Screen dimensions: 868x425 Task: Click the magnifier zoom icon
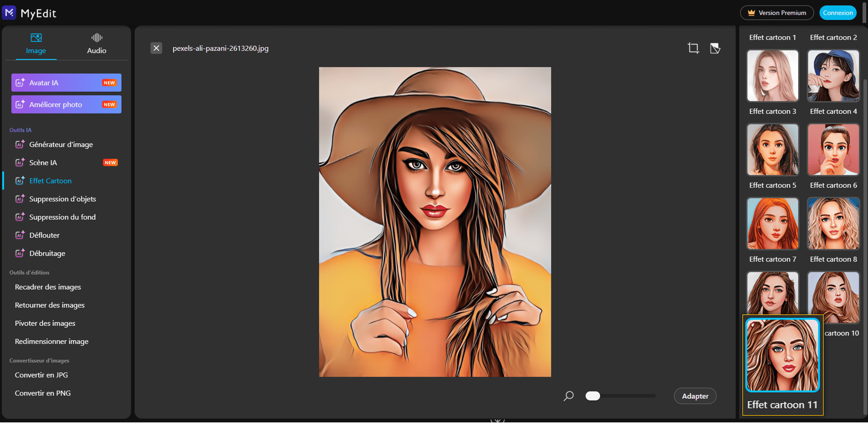click(x=568, y=396)
